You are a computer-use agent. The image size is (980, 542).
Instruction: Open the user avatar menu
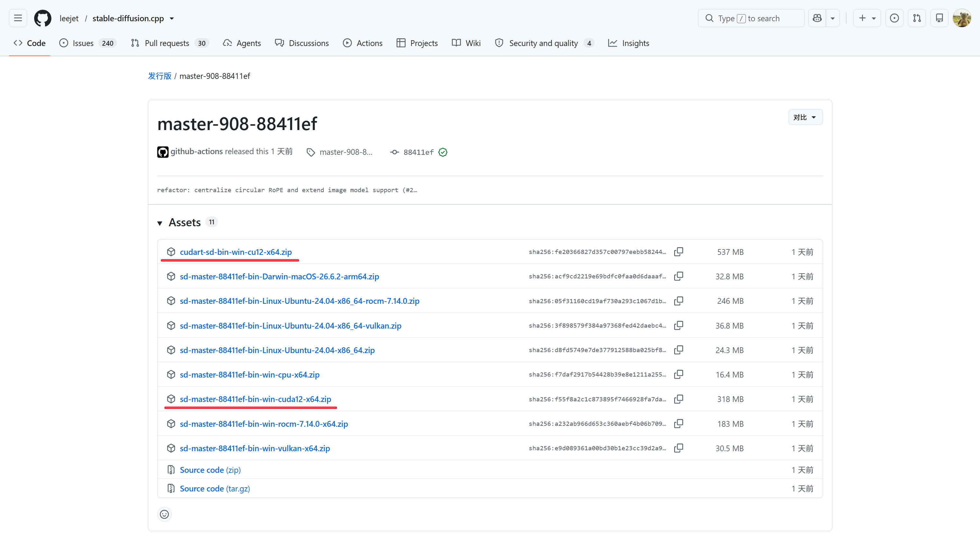962,18
